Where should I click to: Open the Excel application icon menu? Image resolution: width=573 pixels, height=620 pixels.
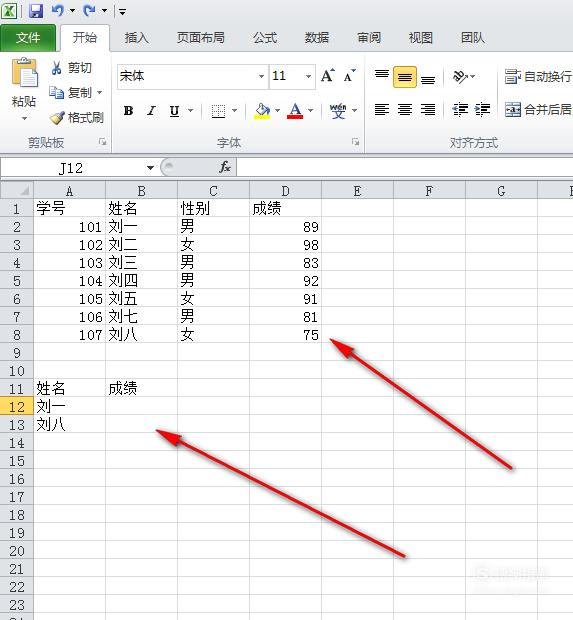tap(9, 11)
